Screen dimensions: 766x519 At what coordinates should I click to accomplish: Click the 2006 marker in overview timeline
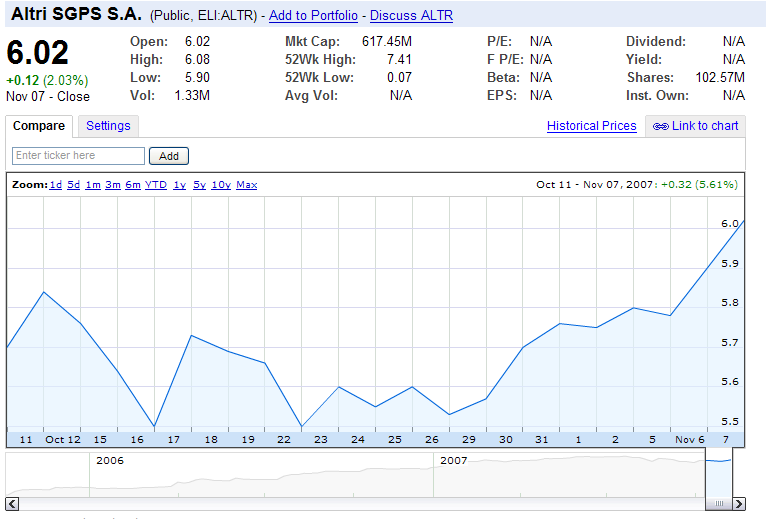110,460
